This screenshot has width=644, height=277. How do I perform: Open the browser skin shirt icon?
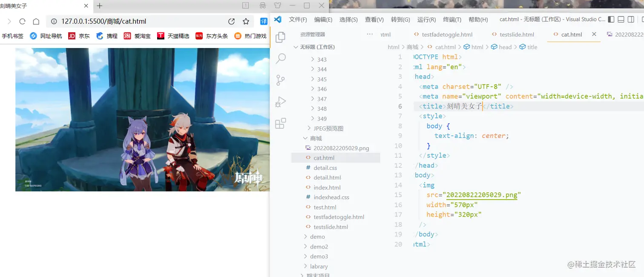point(277,6)
